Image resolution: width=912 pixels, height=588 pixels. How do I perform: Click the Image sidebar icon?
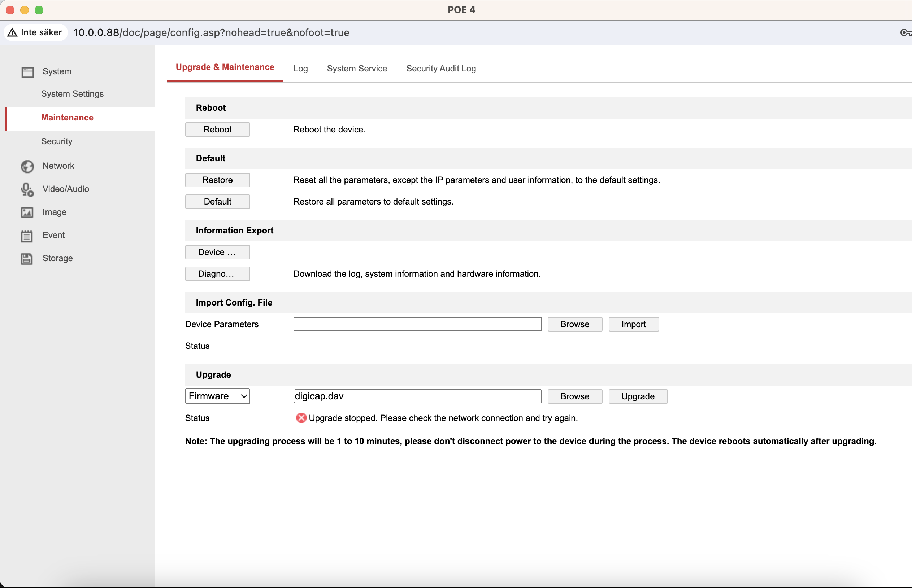pos(27,212)
